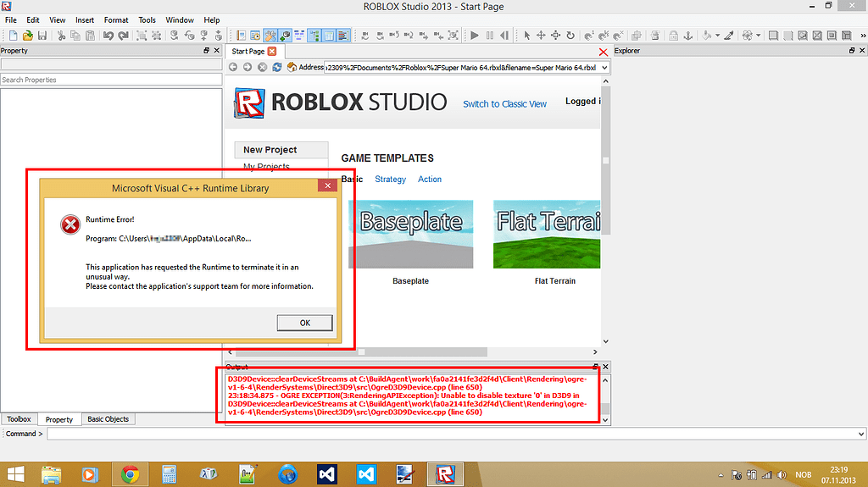
Task: Pause the game simulation
Action: (490, 36)
